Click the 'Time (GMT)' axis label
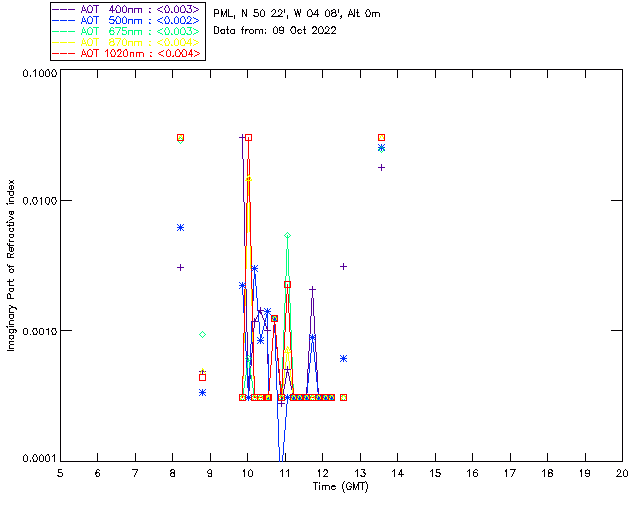Screen dimensions: 640x512 340,487
